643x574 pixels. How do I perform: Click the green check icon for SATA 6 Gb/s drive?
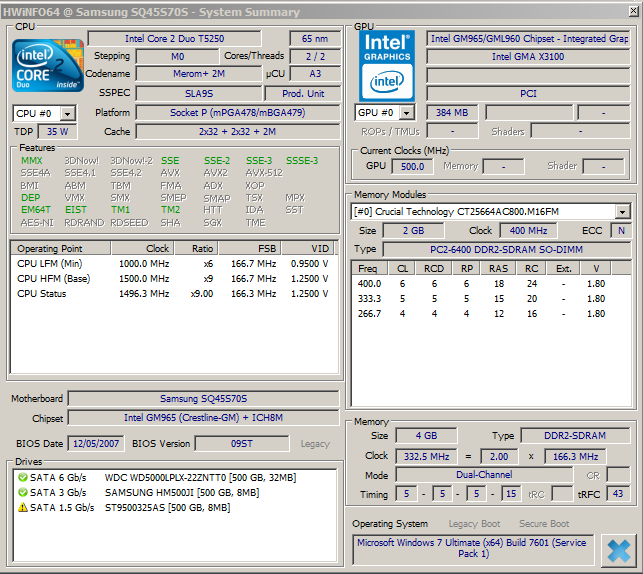[x=23, y=478]
